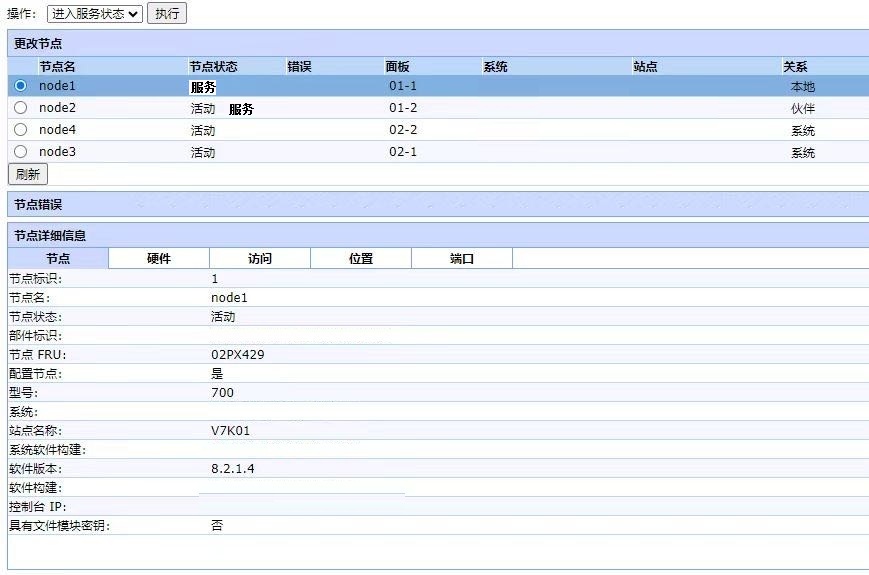Select the node2 radio button
869x575 pixels.
(20, 108)
